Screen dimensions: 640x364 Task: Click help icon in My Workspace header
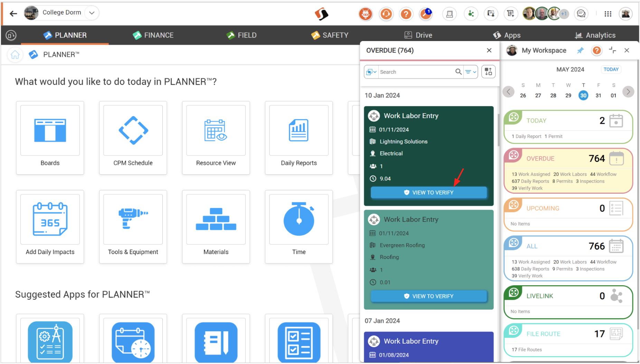point(596,50)
